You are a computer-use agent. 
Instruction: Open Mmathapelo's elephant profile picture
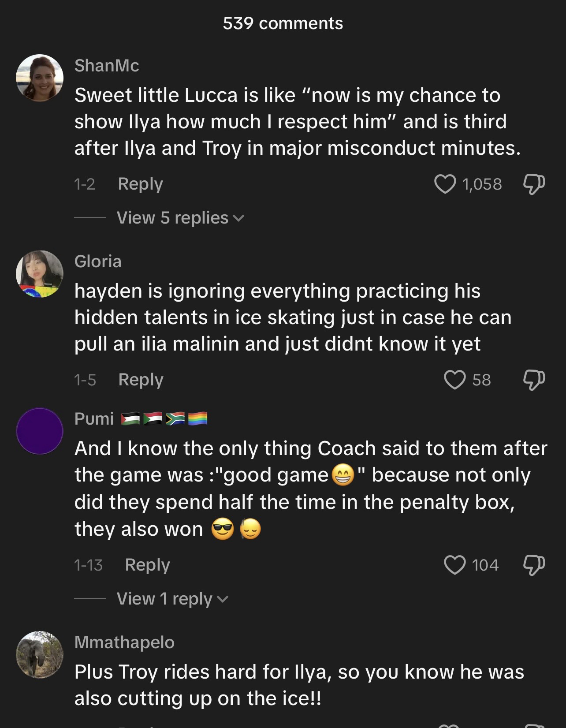[x=40, y=654]
